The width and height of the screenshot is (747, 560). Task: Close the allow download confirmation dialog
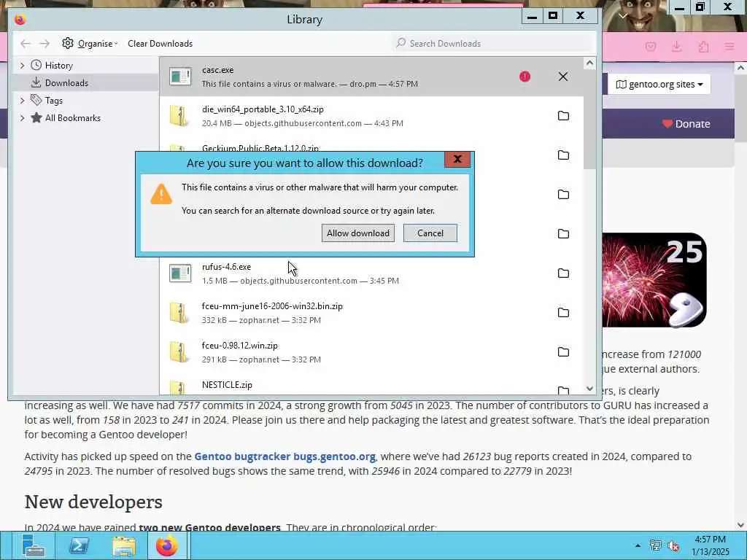click(457, 160)
